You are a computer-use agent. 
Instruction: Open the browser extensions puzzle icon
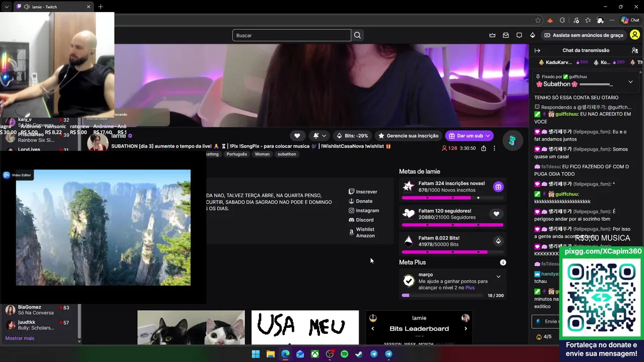(562, 20)
